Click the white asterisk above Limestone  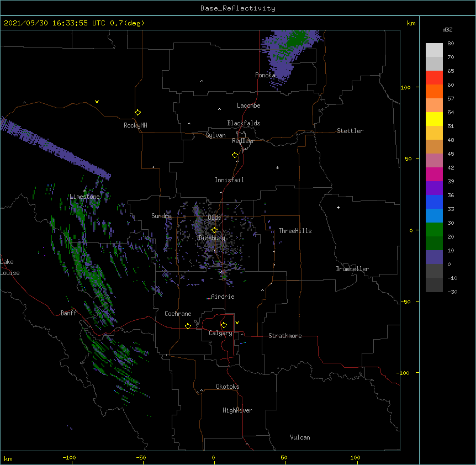click(x=84, y=191)
